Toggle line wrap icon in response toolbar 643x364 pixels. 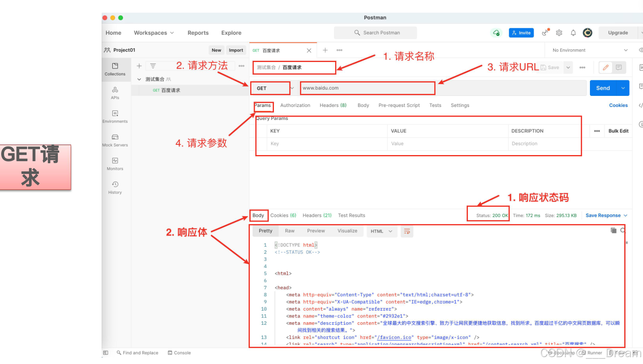[x=407, y=231]
